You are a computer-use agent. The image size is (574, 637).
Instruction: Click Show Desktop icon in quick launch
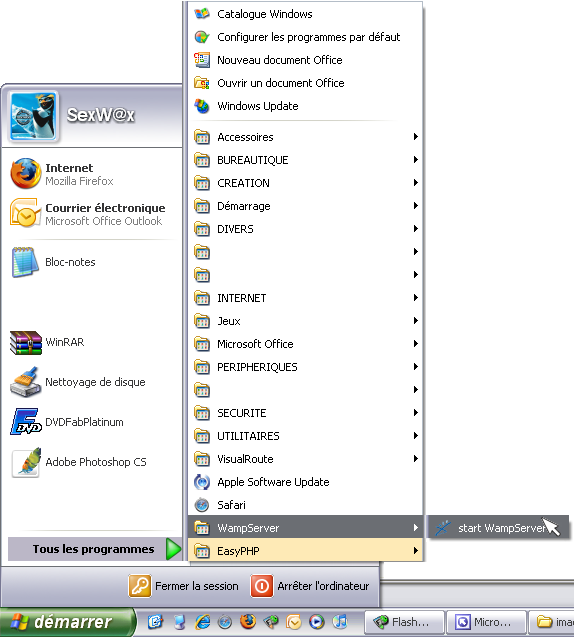pyautogui.click(x=155, y=622)
